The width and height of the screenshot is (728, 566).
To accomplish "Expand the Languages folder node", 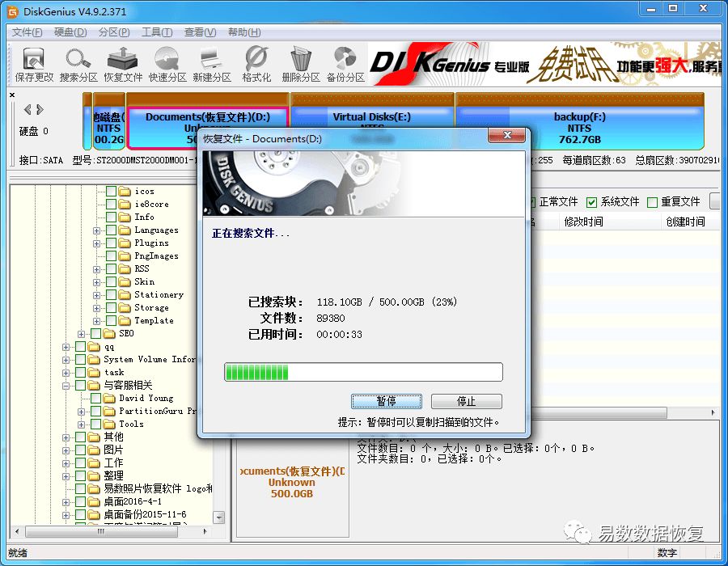I will point(96,230).
